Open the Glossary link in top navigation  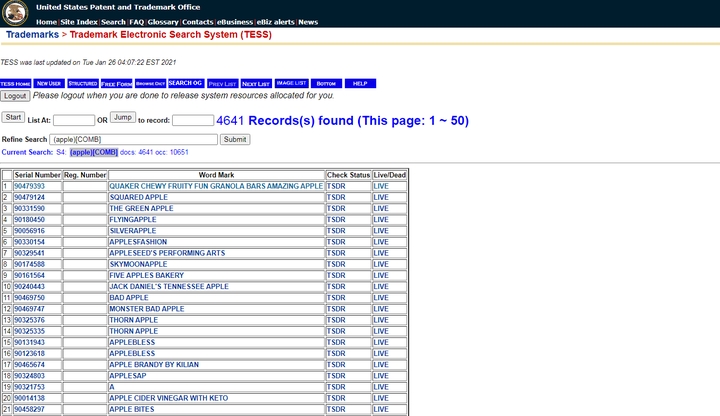point(163,21)
